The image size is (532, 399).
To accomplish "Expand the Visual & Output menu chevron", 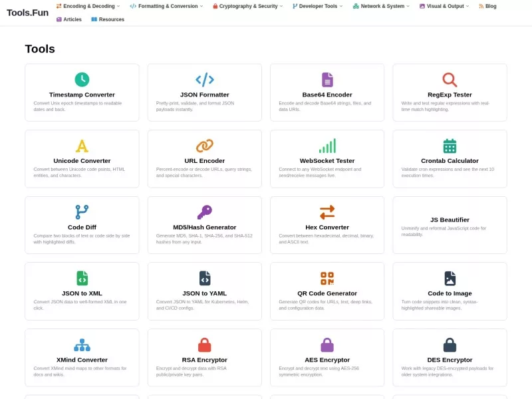I will tap(467, 6).
